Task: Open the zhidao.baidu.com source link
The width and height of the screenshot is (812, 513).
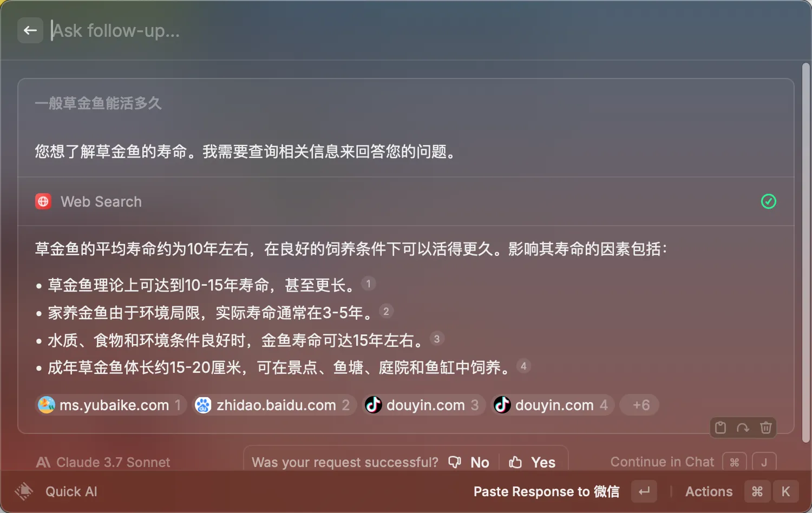Action: 274,405
